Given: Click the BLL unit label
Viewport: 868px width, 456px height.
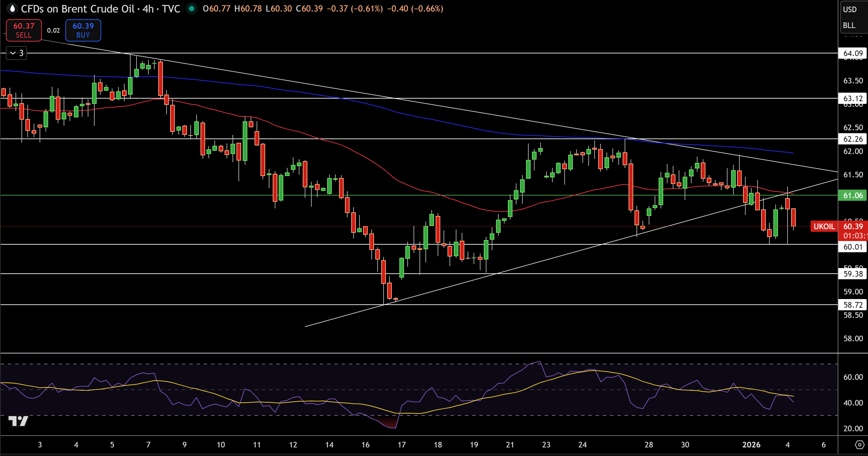Looking at the screenshot, I should click(x=849, y=25).
